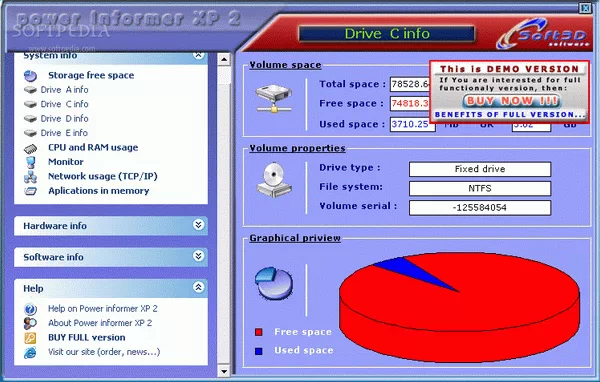Open Help on Power informer XP 2
Image resolution: width=600 pixels, height=382 pixels.
click(103, 309)
